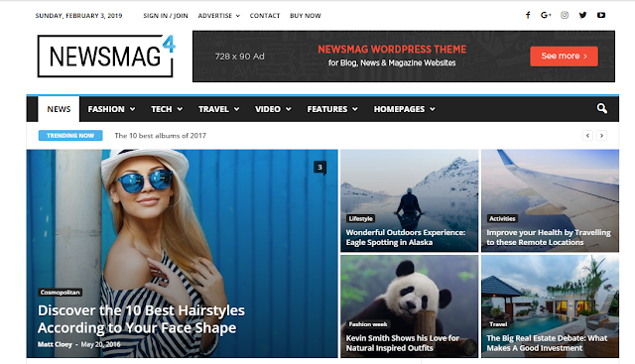Click the Travel tag on villa image

(x=498, y=324)
